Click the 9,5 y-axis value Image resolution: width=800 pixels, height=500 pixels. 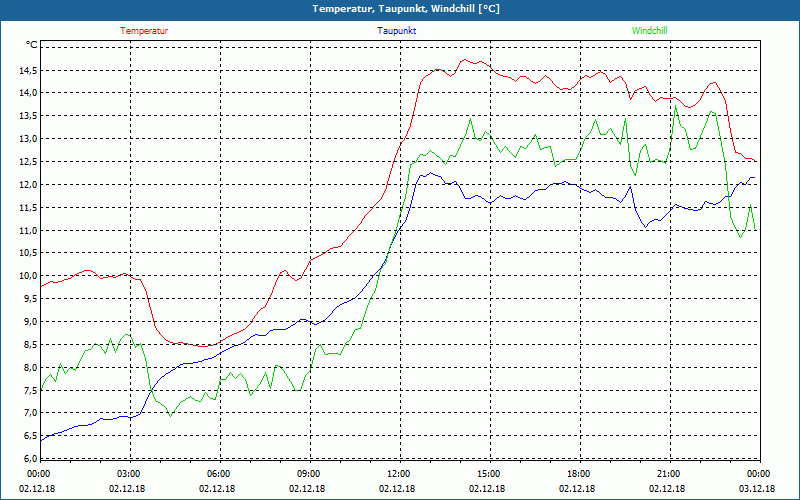(30, 299)
